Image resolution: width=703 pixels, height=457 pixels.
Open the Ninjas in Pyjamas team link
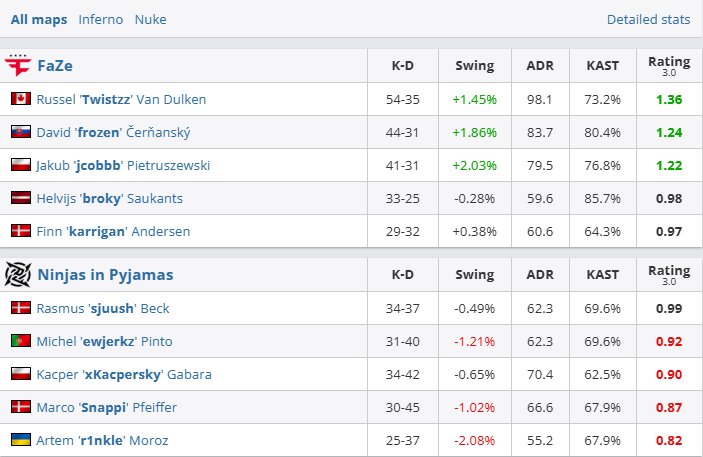coord(105,274)
